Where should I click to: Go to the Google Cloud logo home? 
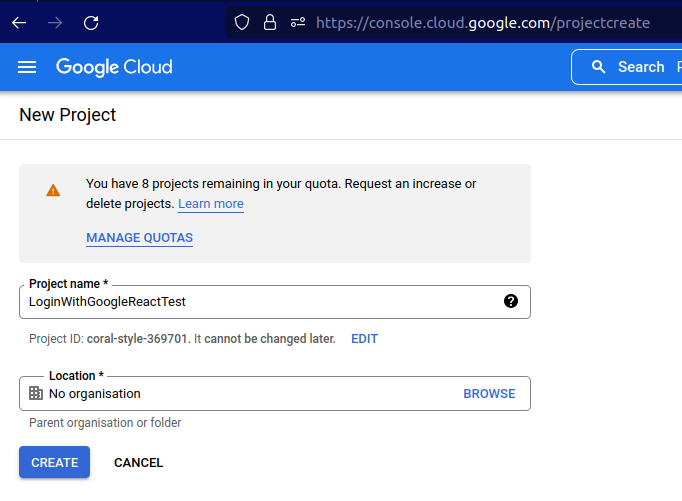[x=114, y=67]
